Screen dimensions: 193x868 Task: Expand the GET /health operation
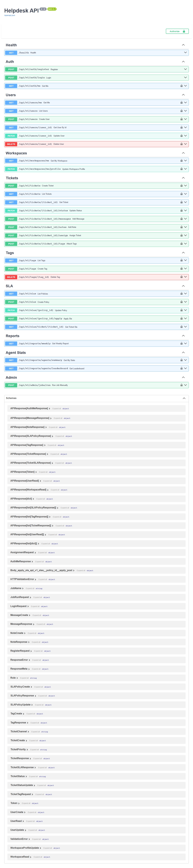click(x=185, y=53)
